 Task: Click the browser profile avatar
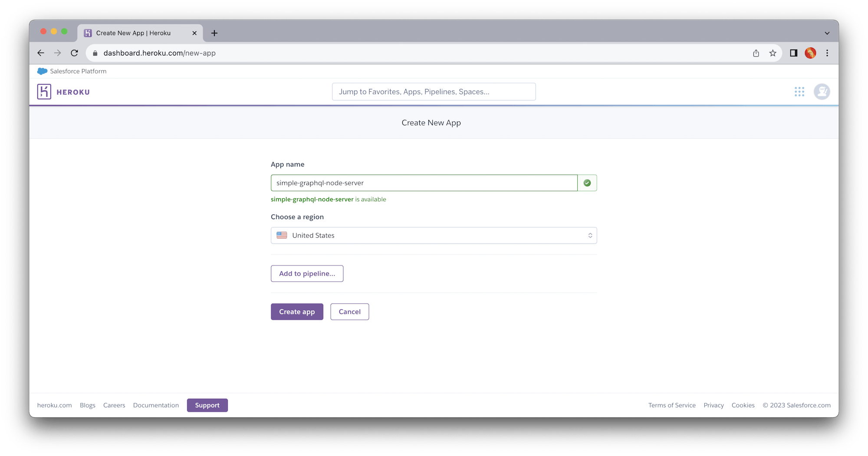(x=810, y=53)
